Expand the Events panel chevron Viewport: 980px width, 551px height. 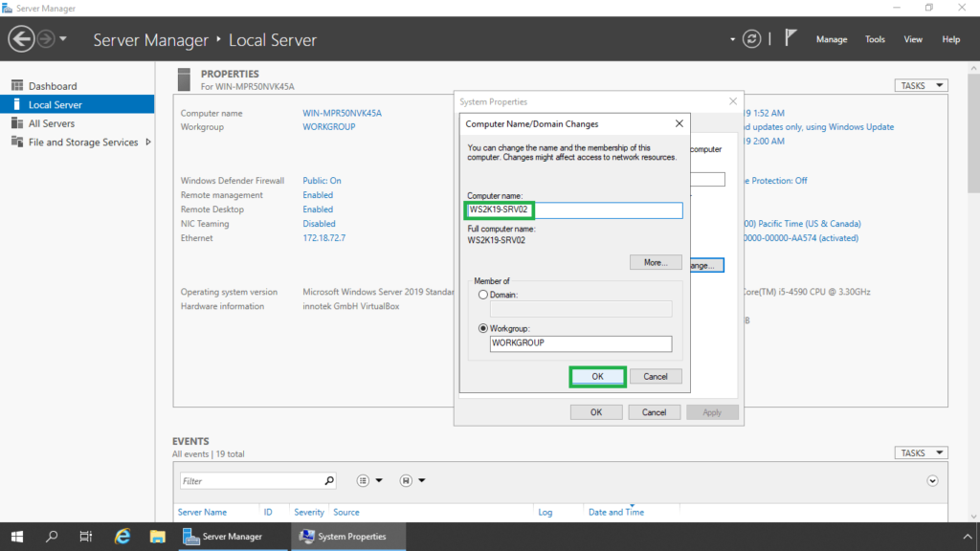coord(932,481)
